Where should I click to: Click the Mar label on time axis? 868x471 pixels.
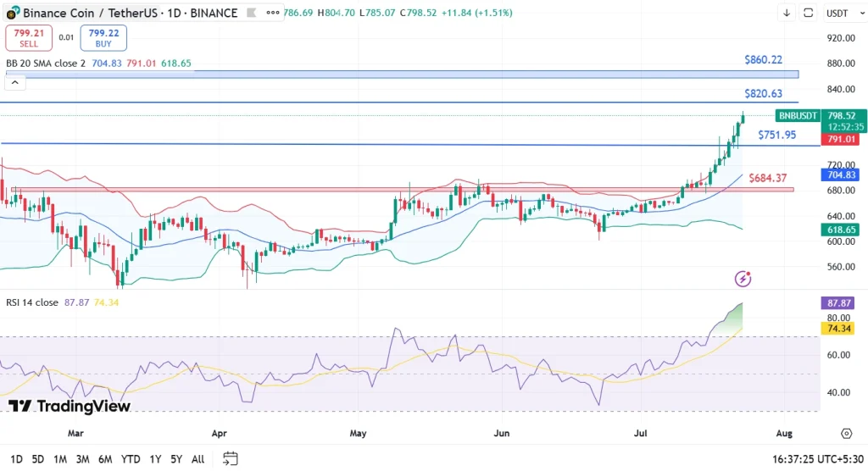tap(75, 434)
